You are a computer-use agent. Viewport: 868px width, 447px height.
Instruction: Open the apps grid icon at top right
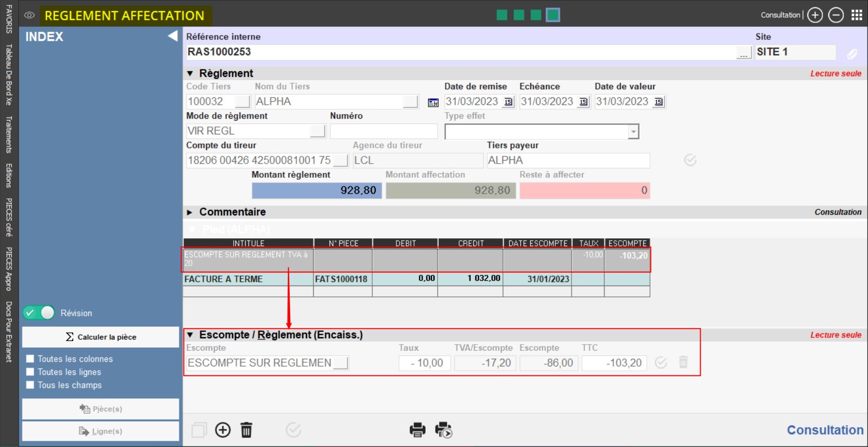[856, 15]
